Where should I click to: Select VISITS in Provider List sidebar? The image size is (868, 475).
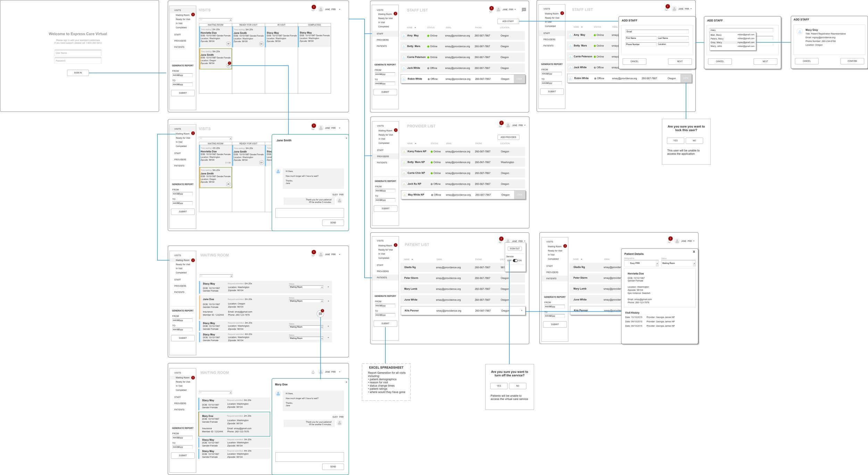pyautogui.click(x=381, y=126)
